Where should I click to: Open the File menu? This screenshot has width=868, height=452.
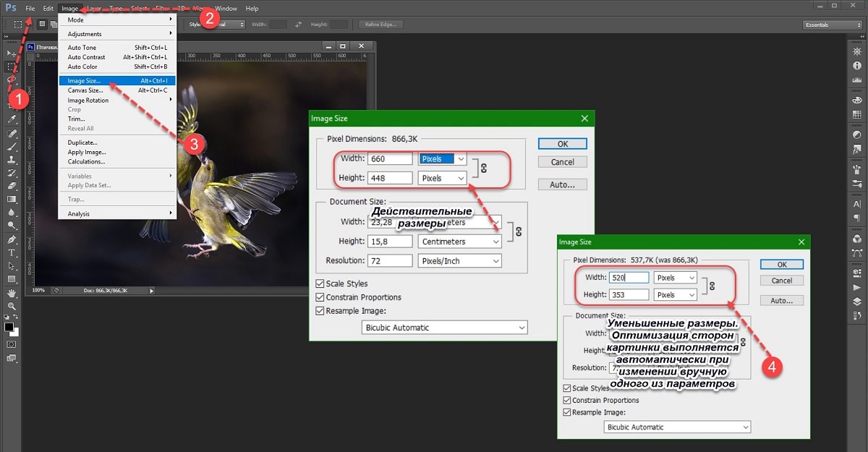[30, 9]
